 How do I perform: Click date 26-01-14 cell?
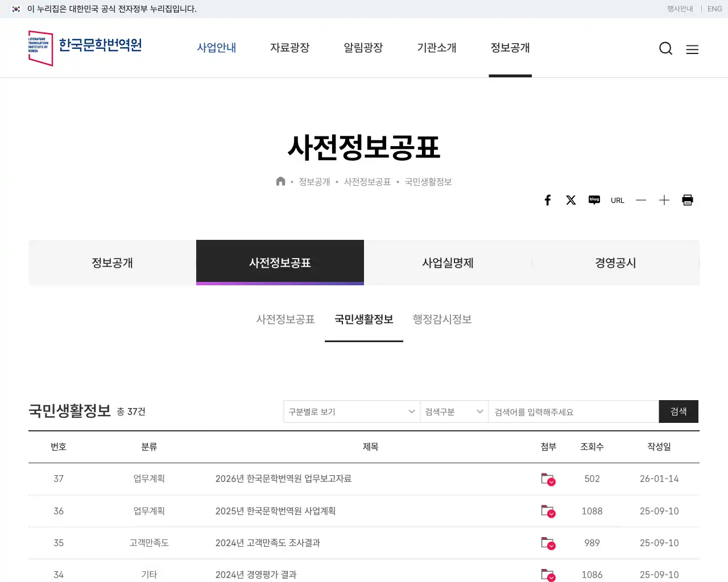pyautogui.click(x=659, y=479)
